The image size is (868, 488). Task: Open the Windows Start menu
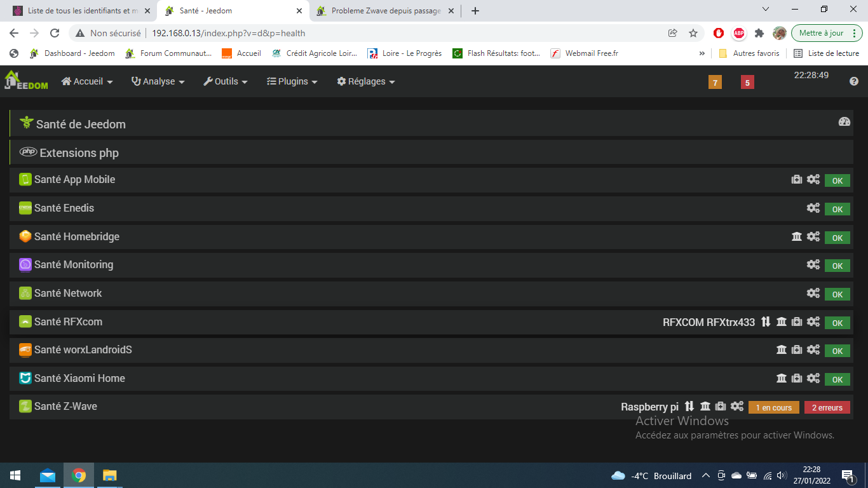(x=15, y=475)
